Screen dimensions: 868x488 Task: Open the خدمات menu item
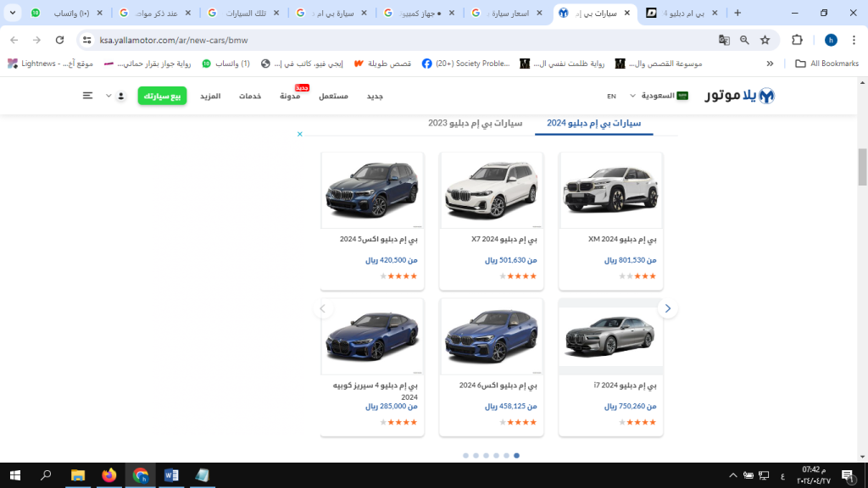pos(250,97)
